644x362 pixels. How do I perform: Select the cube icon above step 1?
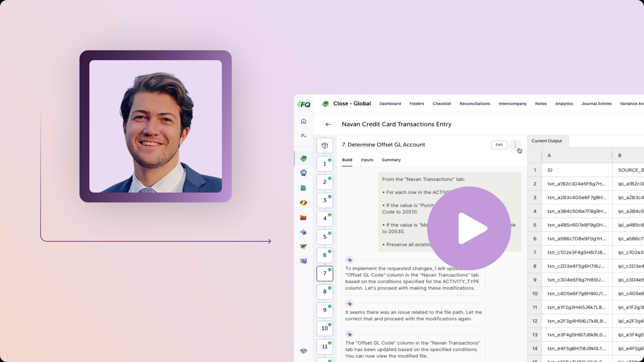325,146
